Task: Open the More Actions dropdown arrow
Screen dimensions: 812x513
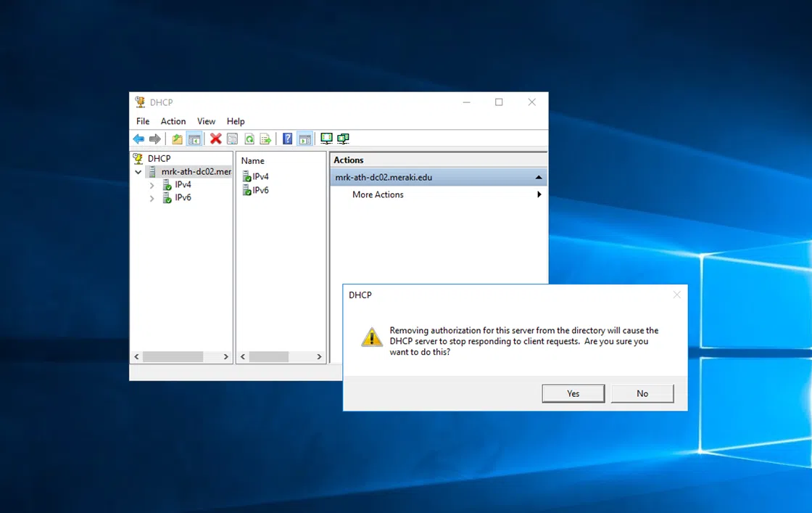Action: (x=539, y=194)
